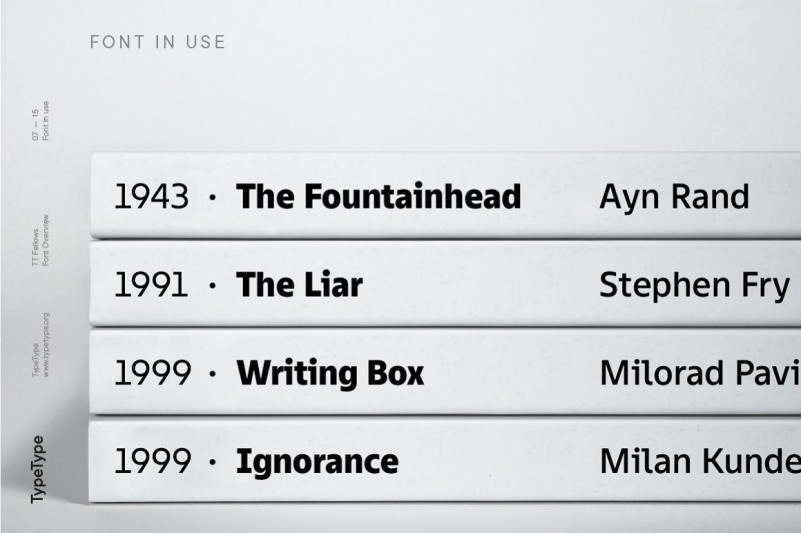Select the title The Liar
The image size is (801, 533).
coord(299,285)
